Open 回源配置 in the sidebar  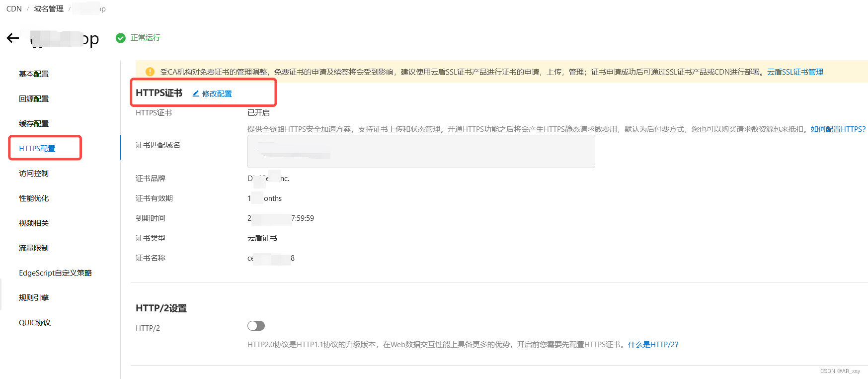coord(34,98)
